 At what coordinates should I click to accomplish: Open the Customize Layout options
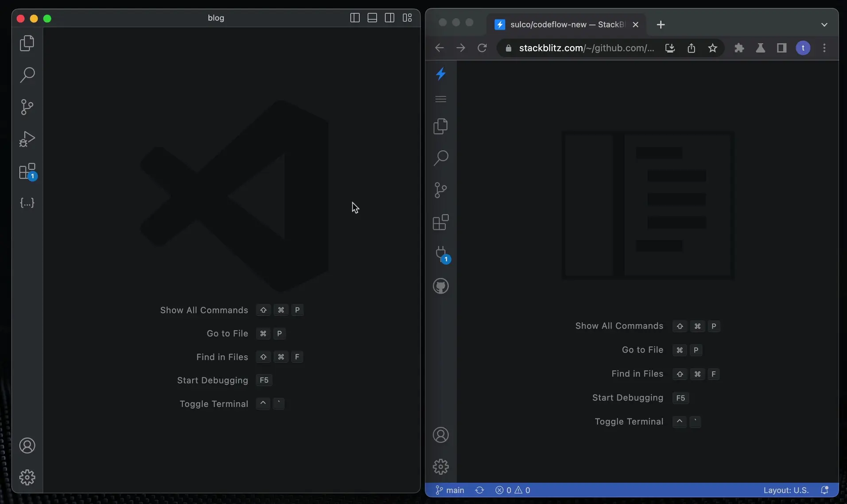408,18
